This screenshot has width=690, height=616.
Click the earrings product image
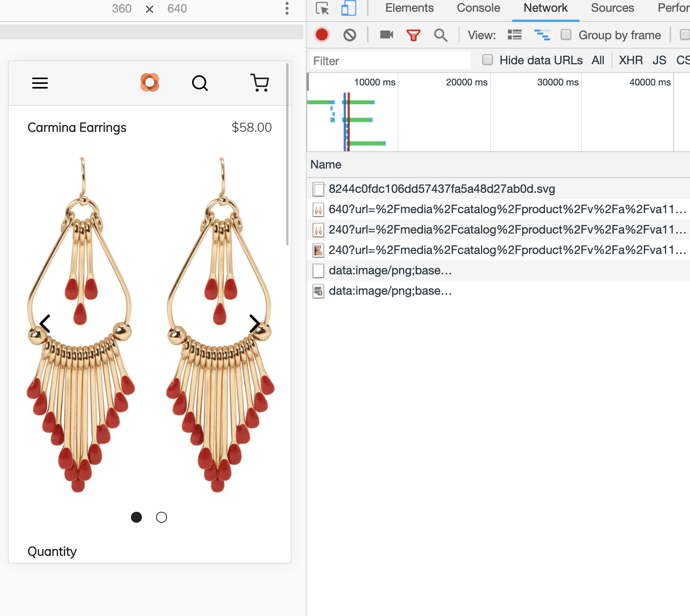151,324
